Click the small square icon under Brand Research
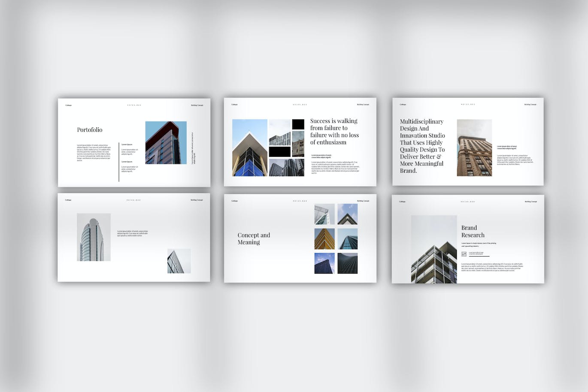This screenshot has width=588, height=392. pyautogui.click(x=464, y=254)
